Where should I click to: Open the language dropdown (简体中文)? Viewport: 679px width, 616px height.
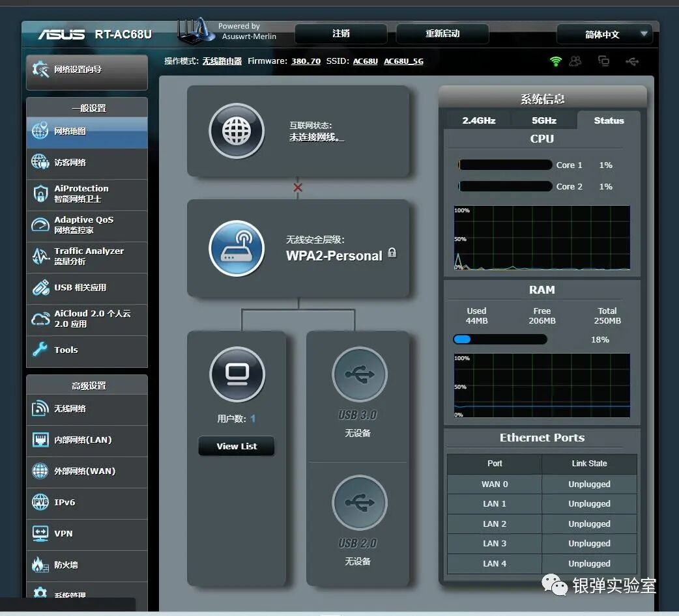604,34
